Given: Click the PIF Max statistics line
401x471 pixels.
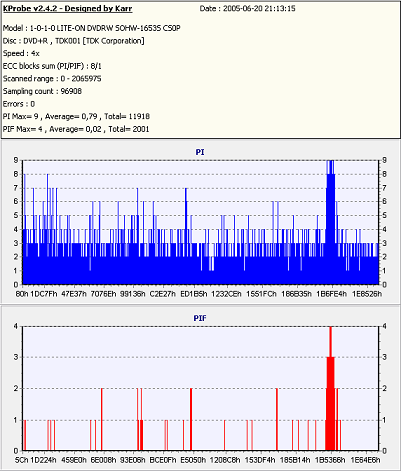Looking at the screenshot, I should click(76, 129).
